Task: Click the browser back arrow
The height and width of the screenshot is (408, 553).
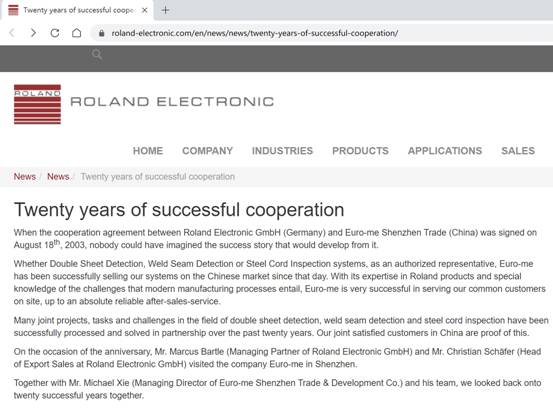Action: 12,33
